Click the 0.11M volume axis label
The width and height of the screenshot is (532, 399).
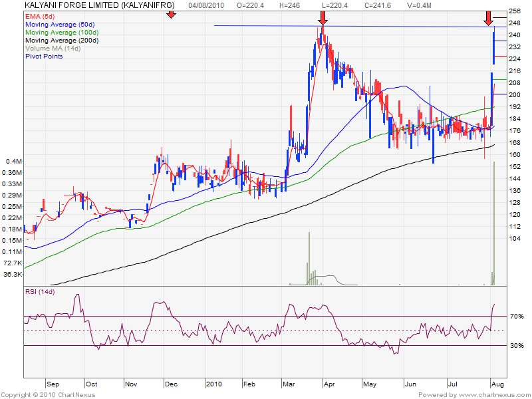click(x=12, y=252)
